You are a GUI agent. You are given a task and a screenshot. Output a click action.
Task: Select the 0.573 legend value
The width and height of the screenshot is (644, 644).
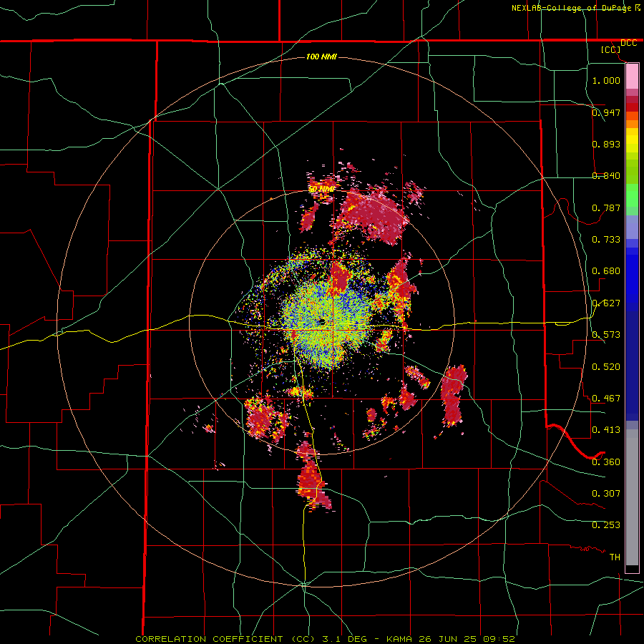pyautogui.click(x=606, y=335)
